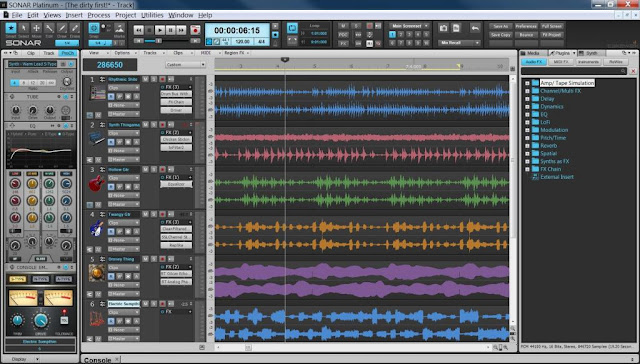Switch to the Synth browser tab
This screenshot has width=640, height=364.
(592, 53)
